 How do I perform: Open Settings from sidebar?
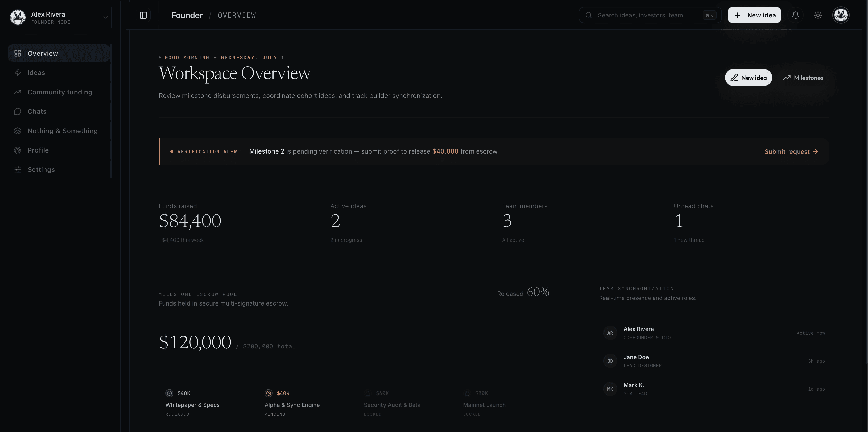[59, 170]
